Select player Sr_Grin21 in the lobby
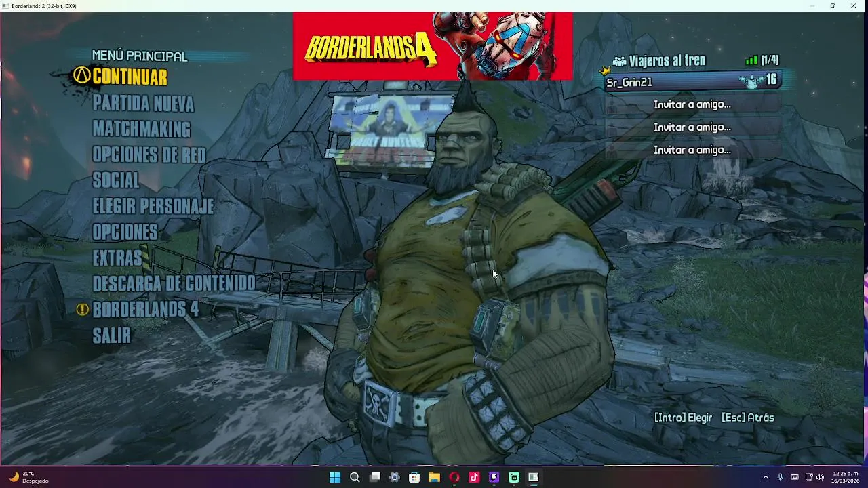 (692, 82)
